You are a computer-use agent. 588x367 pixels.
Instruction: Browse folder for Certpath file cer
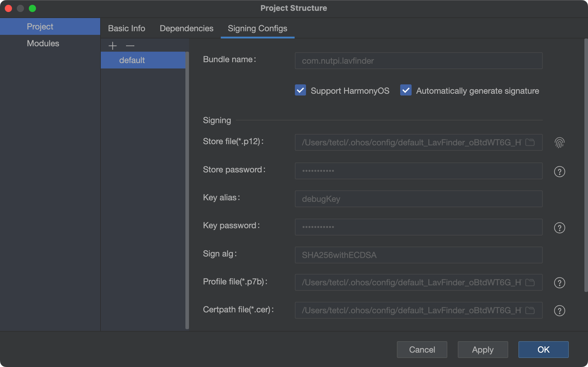tap(530, 310)
